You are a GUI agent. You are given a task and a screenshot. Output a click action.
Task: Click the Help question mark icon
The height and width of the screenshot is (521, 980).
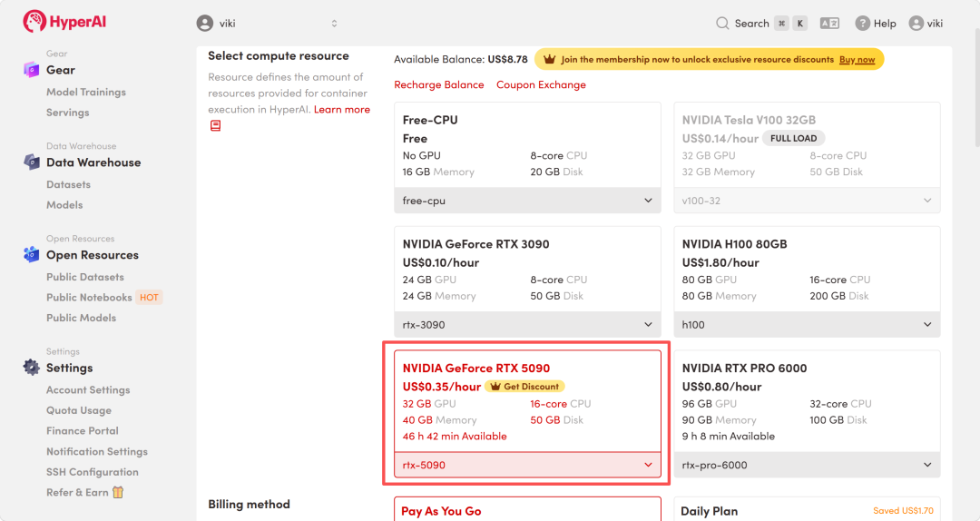tap(863, 23)
